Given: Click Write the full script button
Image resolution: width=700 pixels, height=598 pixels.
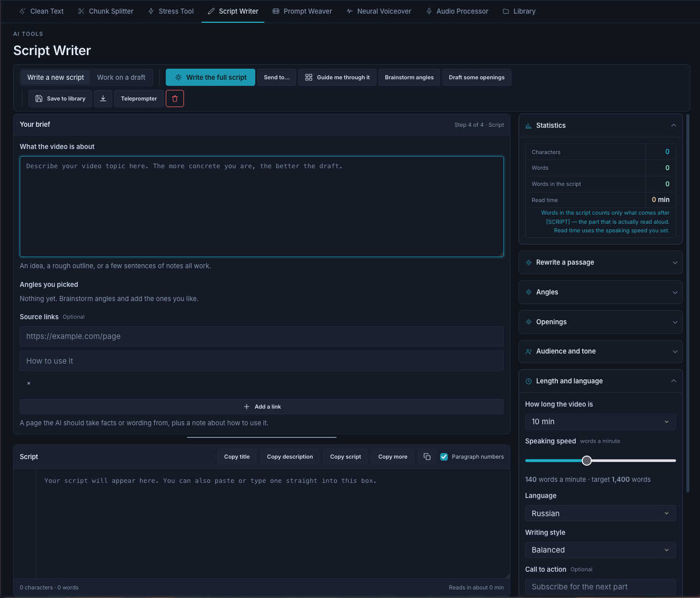Looking at the screenshot, I should (x=210, y=77).
